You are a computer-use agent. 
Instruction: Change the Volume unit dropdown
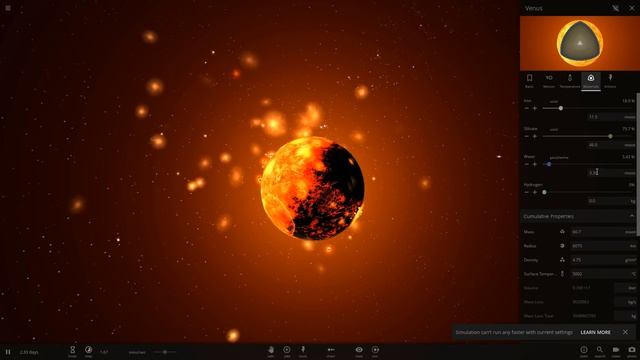[626, 288]
